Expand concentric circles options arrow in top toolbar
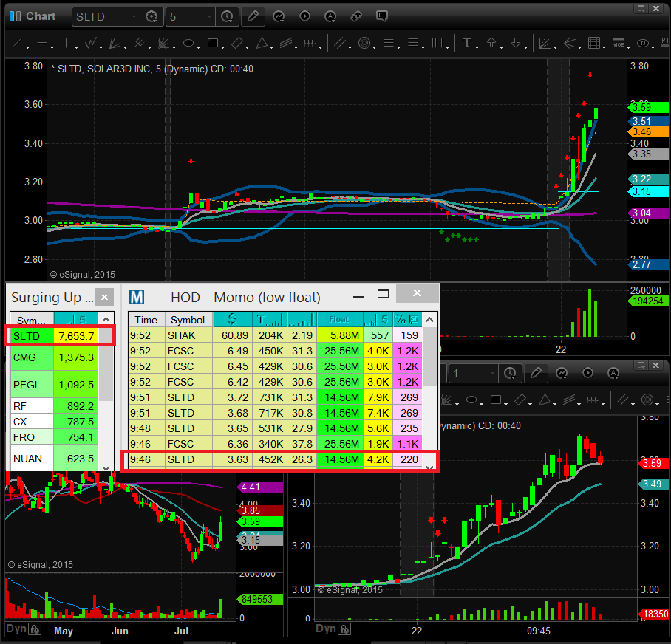Viewport: 671px width, 644px height. point(375,47)
